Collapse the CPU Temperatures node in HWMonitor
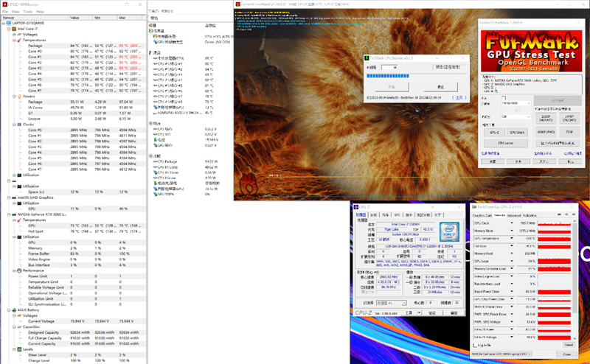 pos(14,40)
